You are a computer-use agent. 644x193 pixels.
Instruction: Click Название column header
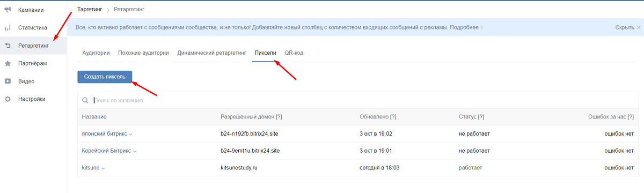point(94,117)
